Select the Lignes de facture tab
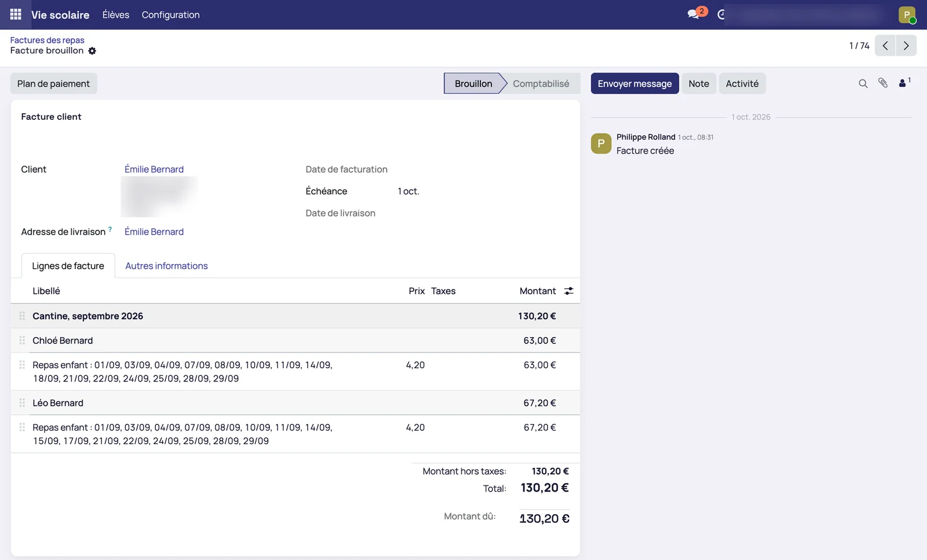The image size is (927, 560). point(68,266)
